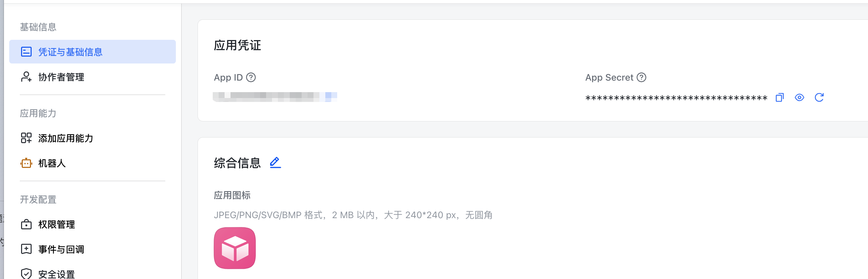The image size is (868, 279).
Task: Edit 综合信息 with the pencil icon
Action: tap(275, 163)
